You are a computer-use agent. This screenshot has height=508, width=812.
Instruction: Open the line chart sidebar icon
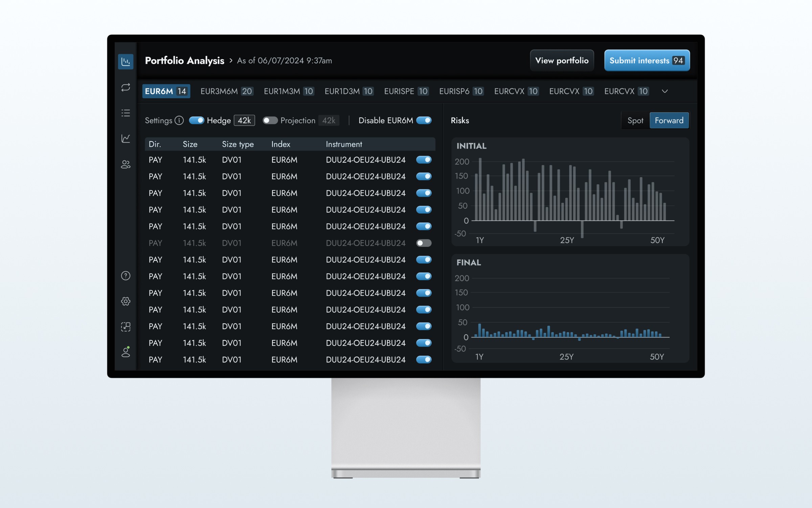click(x=126, y=139)
